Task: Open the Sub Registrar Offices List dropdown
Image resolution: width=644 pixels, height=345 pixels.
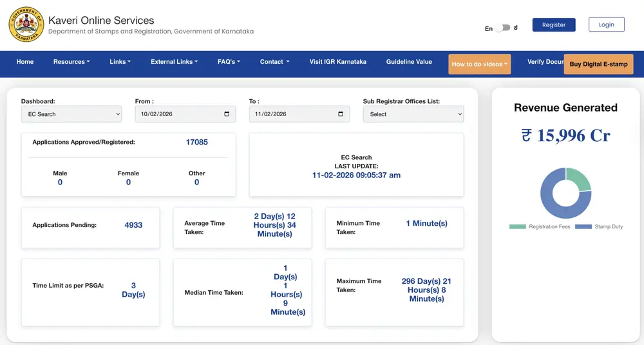Action: click(413, 114)
